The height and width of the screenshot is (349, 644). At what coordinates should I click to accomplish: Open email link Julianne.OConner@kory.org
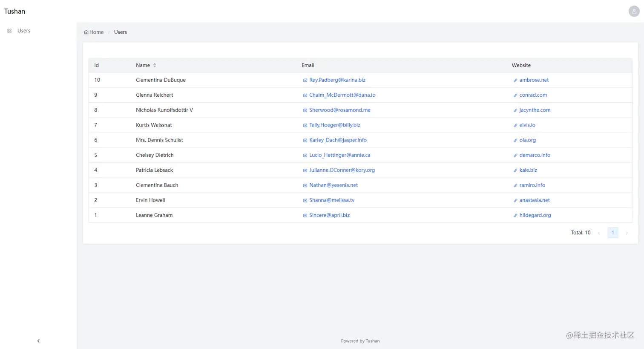[342, 170]
